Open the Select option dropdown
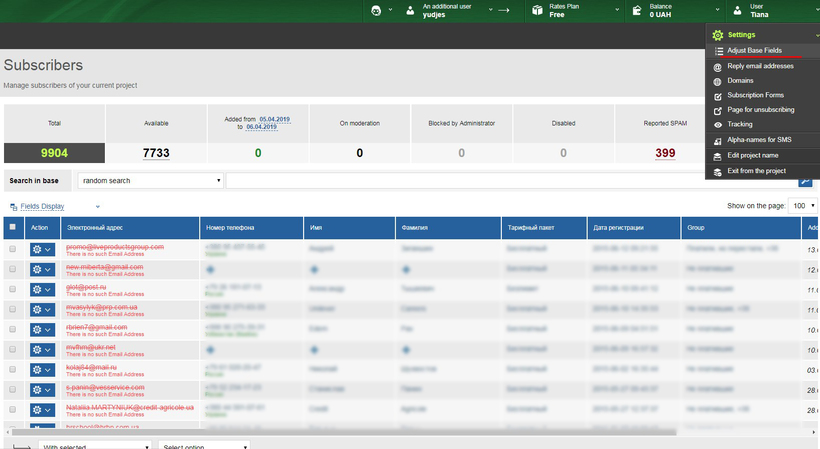This screenshot has height=449, width=820. click(204, 445)
